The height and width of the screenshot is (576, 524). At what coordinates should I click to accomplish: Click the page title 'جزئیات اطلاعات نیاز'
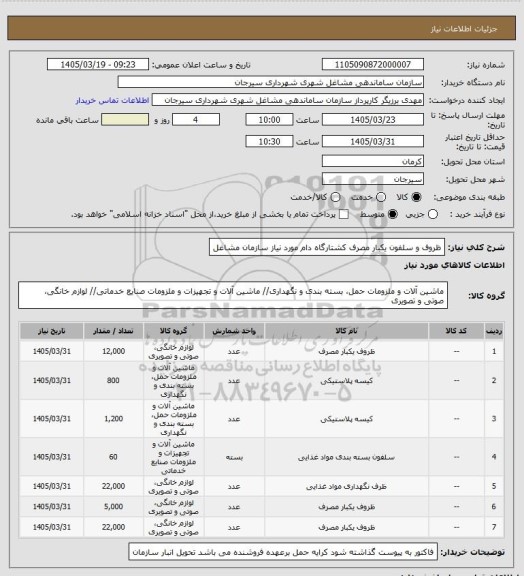coord(464,29)
